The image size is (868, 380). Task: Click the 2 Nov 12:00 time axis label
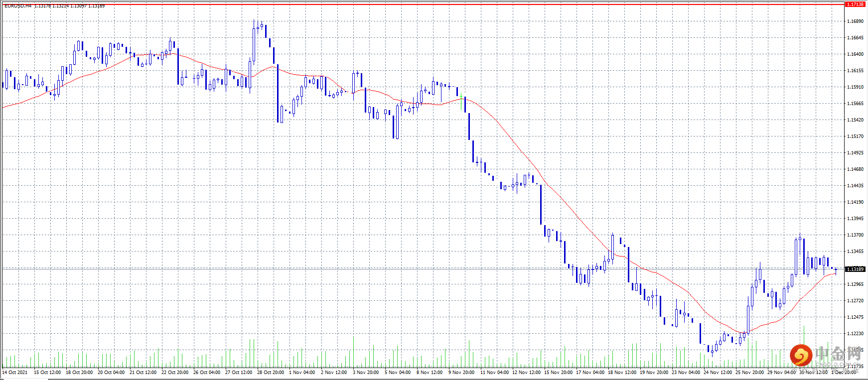[x=334, y=373]
